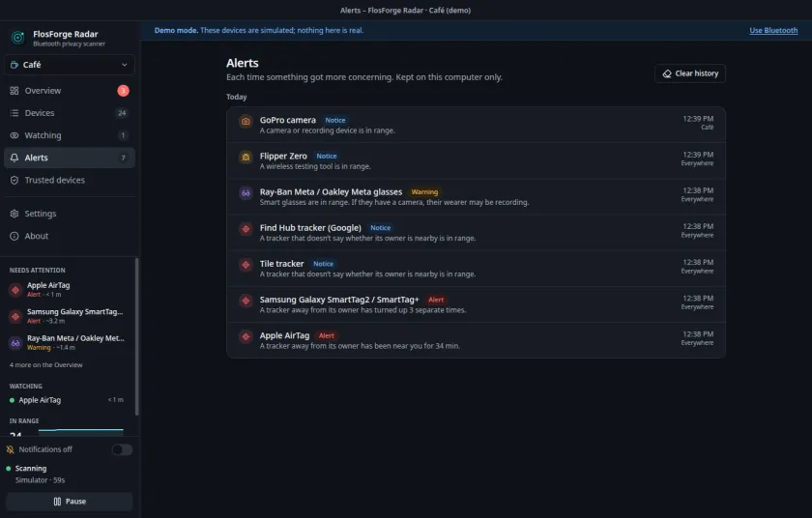The image size is (812, 518).
Task: Select the Alerts page
Action: tap(70, 158)
